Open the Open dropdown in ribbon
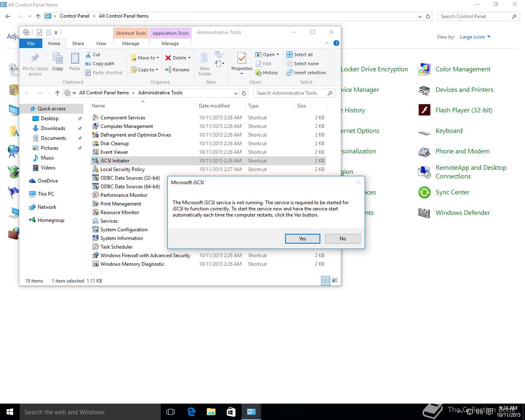The image size is (525, 420). tap(267, 55)
